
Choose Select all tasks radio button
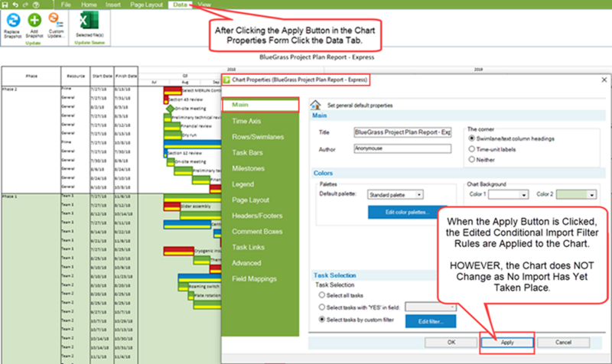pyautogui.click(x=321, y=295)
